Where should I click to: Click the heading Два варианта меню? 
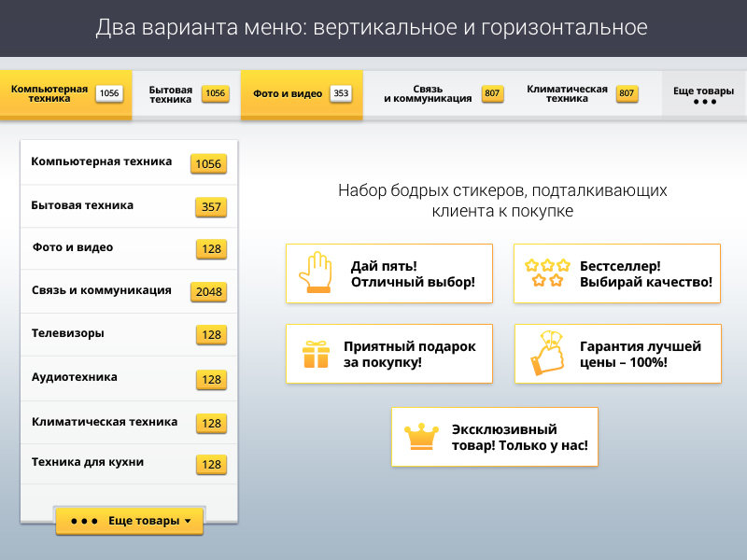click(372, 27)
